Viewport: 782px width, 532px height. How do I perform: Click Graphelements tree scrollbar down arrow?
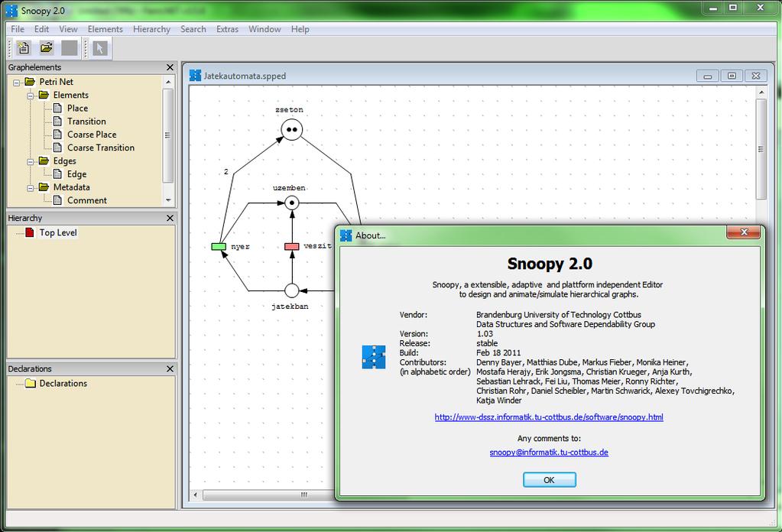tap(168, 200)
